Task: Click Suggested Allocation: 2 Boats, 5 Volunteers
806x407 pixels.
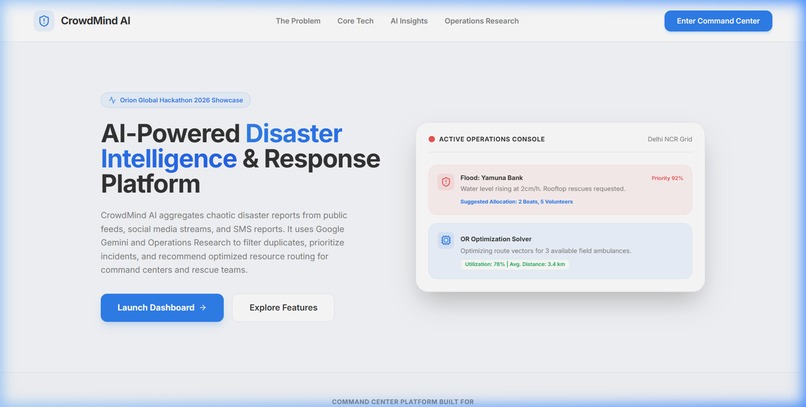Action: click(x=516, y=202)
